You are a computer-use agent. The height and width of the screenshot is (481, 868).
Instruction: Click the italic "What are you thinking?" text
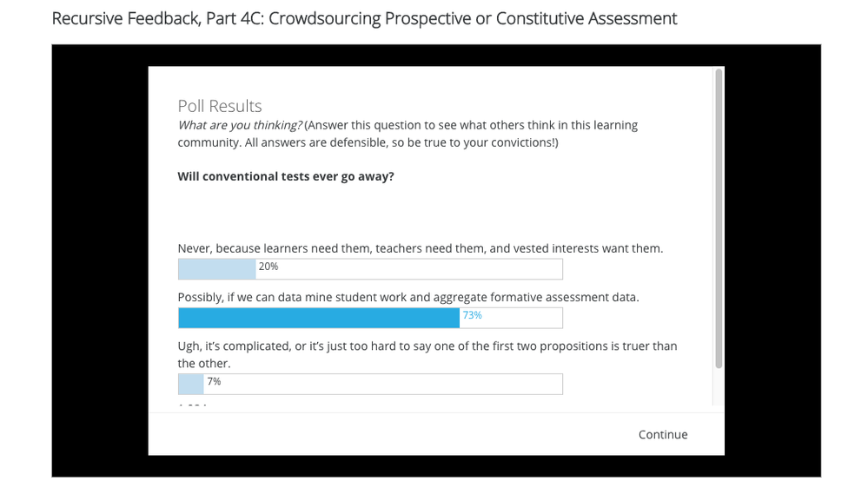[240, 125]
